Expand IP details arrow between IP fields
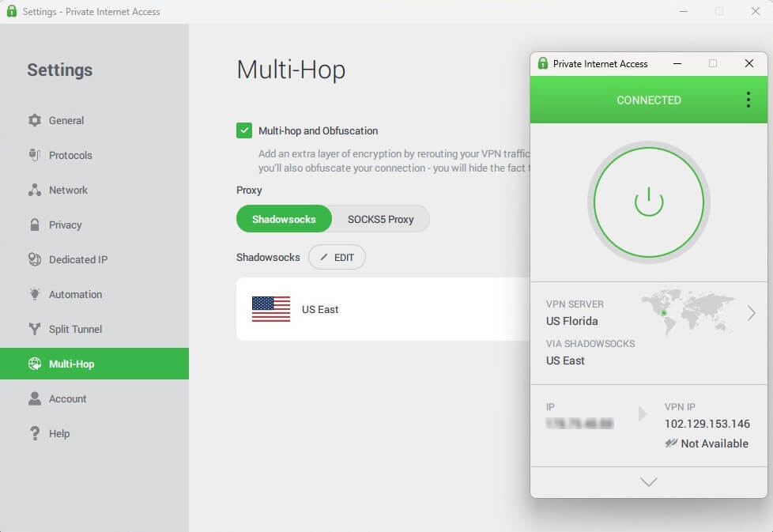 pyautogui.click(x=642, y=413)
